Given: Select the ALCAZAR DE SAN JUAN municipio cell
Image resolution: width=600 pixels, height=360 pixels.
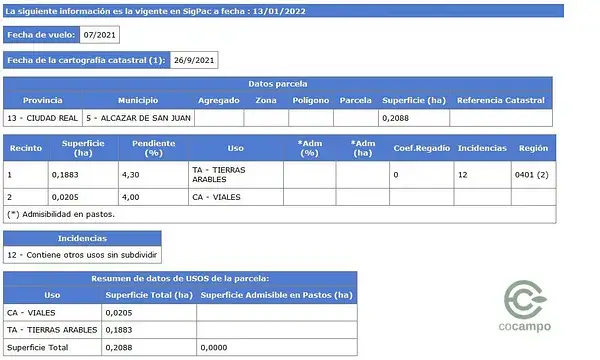Looking at the screenshot, I should 139,118.
